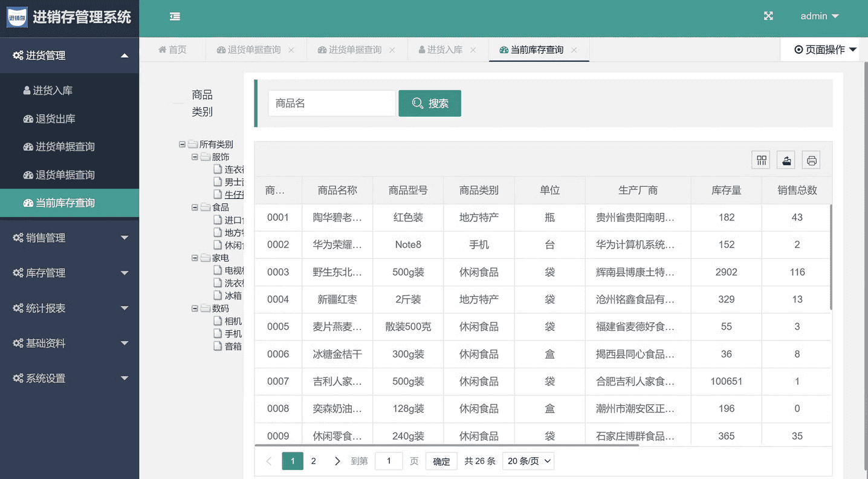Click the table print icon
Image resolution: width=868 pixels, height=479 pixels.
click(x=811, y=160)
